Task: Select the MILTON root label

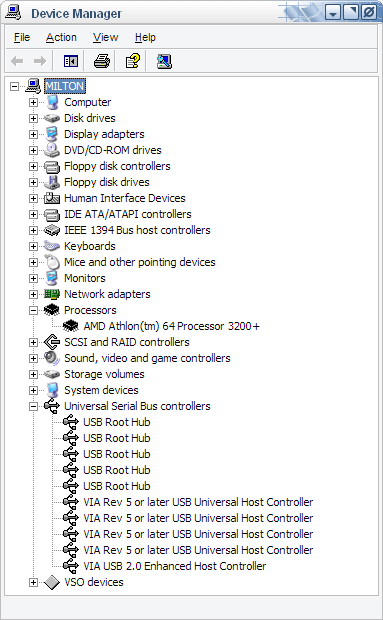Action: click(64, 86)
